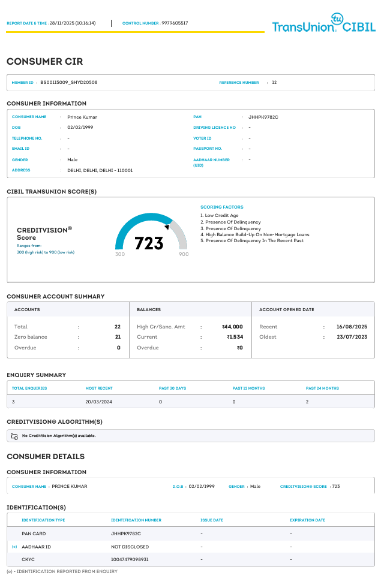381x588 pixels.
Task: Select the 'Low Credit Age' scoring factor
Action: coord(221,215)
